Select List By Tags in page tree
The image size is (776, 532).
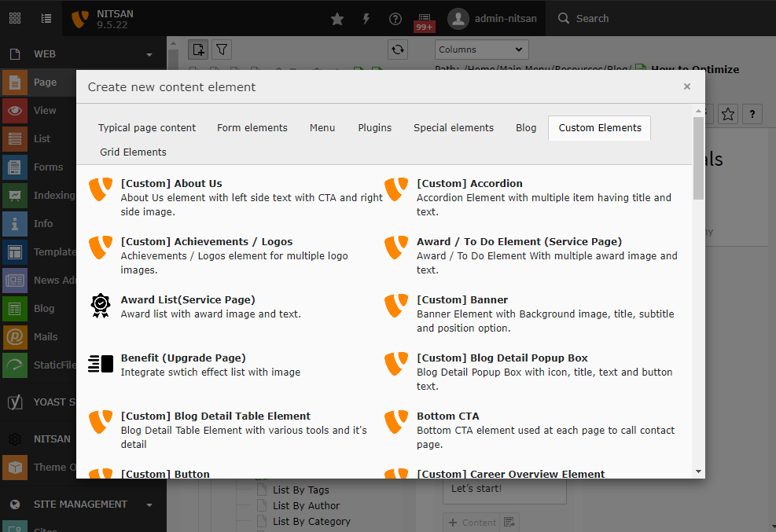coord(300,490)
